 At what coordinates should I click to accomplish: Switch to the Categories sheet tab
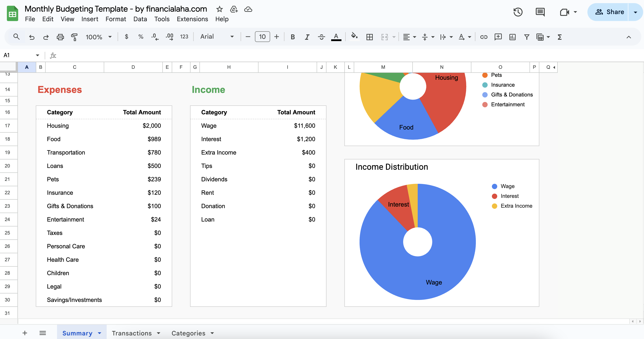(188, 333)
